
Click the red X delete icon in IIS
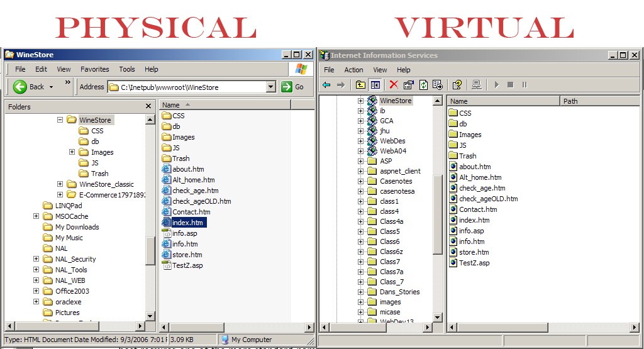pyautogui.click(x=394, y=85)
